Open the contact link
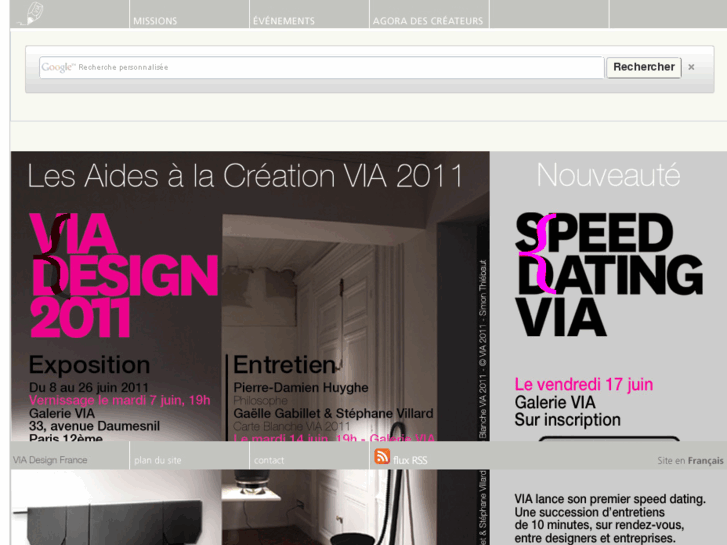The width and height of the screenshot is (727, 545). 269,460
